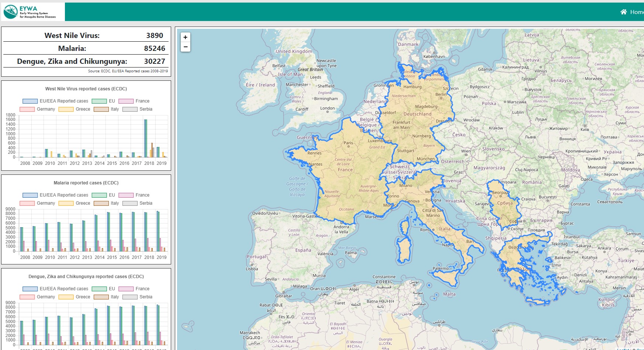
Task: Toggle Germany series in Dengue chart legend
Action: pyautogui.click(x=37, y=297)
